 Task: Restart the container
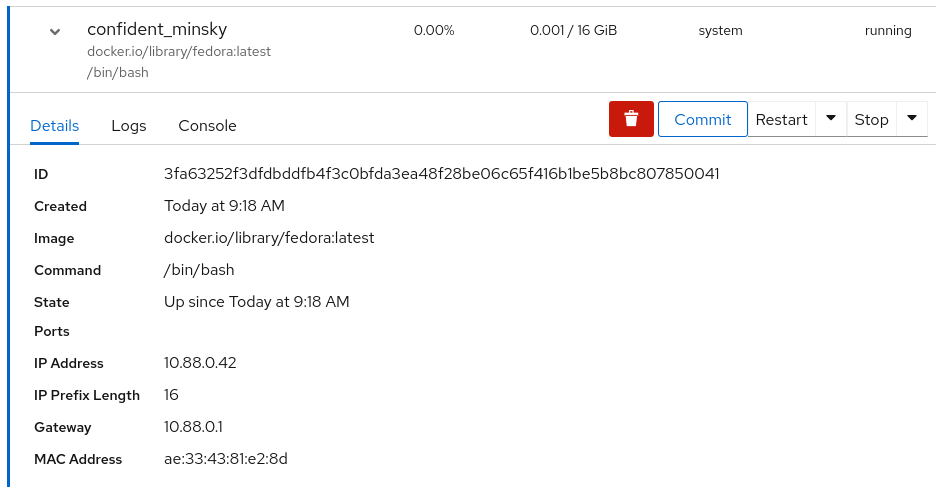[782, 119]
